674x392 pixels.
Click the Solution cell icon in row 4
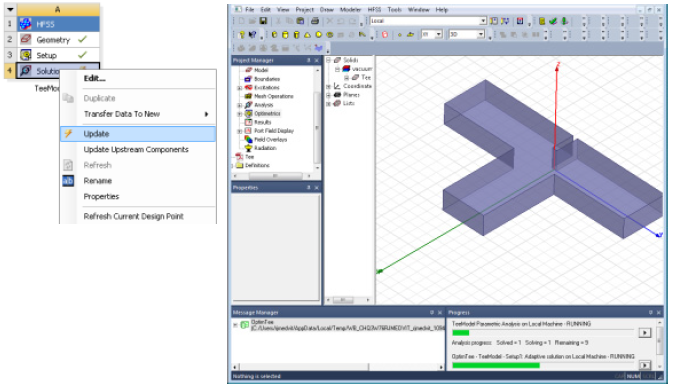click(x=25, y=70)
